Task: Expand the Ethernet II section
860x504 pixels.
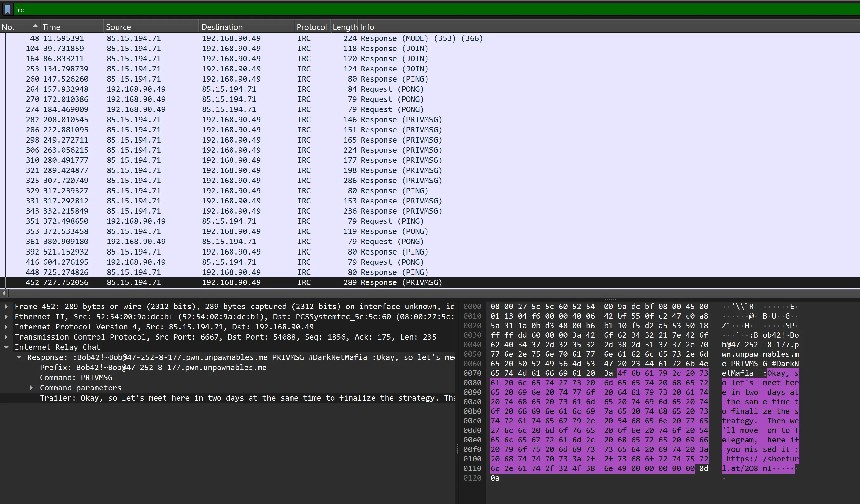Action: point(6,316)
